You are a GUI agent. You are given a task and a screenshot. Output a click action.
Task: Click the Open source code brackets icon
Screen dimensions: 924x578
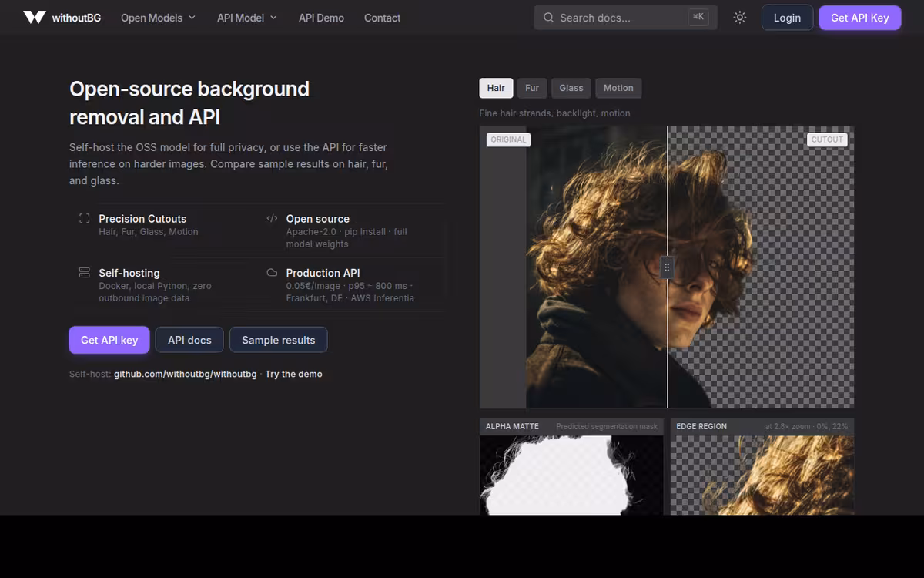pos(272,218)
